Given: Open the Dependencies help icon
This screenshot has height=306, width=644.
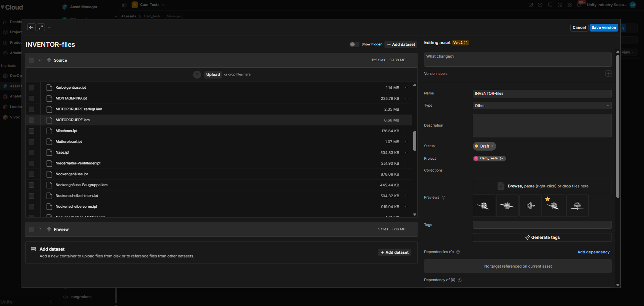Looking at the screenshot, I should tap(458, 252).
